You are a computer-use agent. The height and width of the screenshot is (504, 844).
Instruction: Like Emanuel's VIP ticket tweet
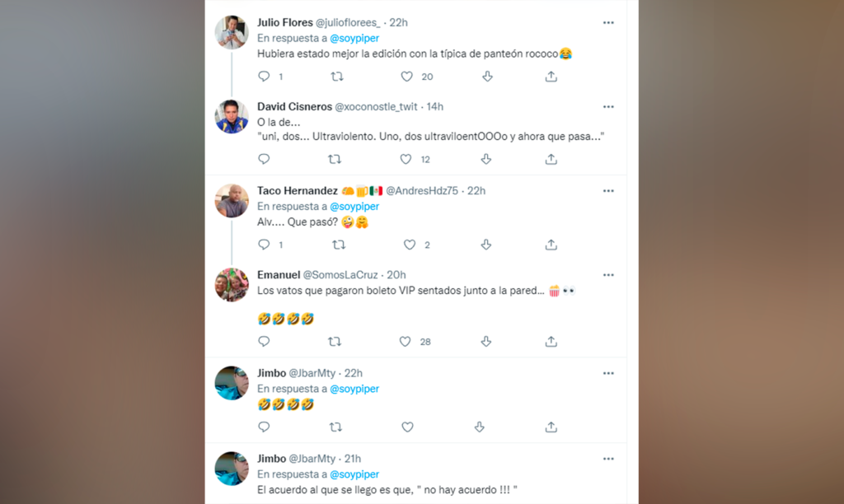coord(406,341)
